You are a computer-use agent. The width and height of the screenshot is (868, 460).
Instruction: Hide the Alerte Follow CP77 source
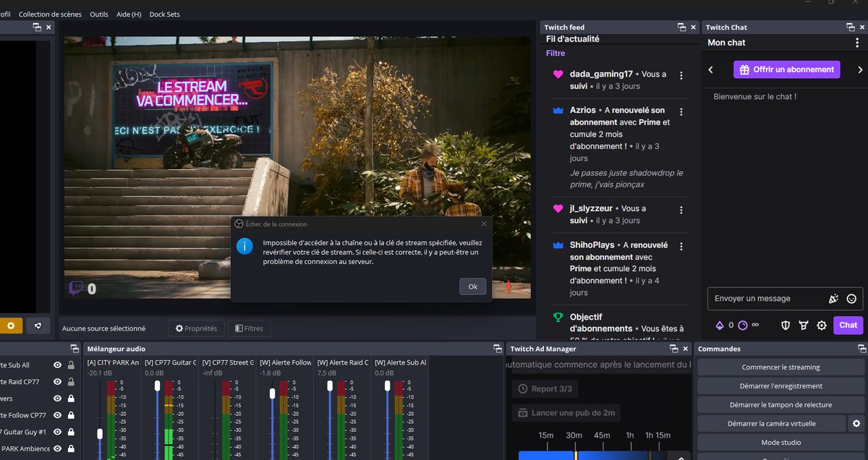57,415
